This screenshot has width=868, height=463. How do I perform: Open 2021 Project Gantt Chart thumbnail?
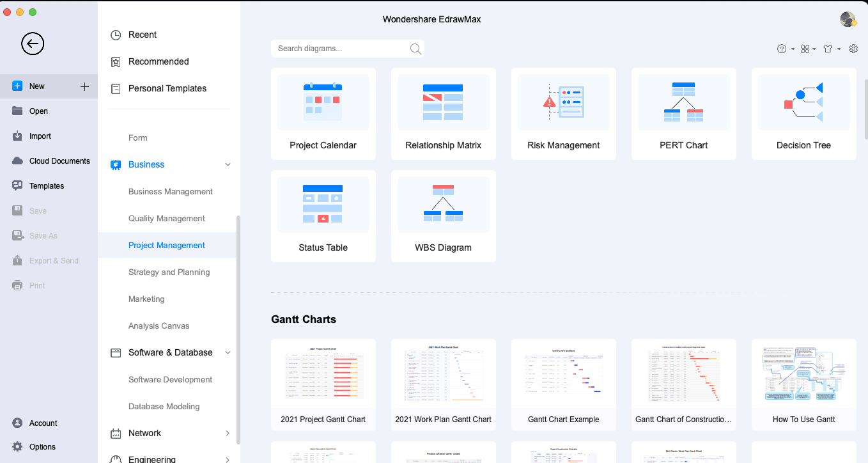click(x=323, y=384)
